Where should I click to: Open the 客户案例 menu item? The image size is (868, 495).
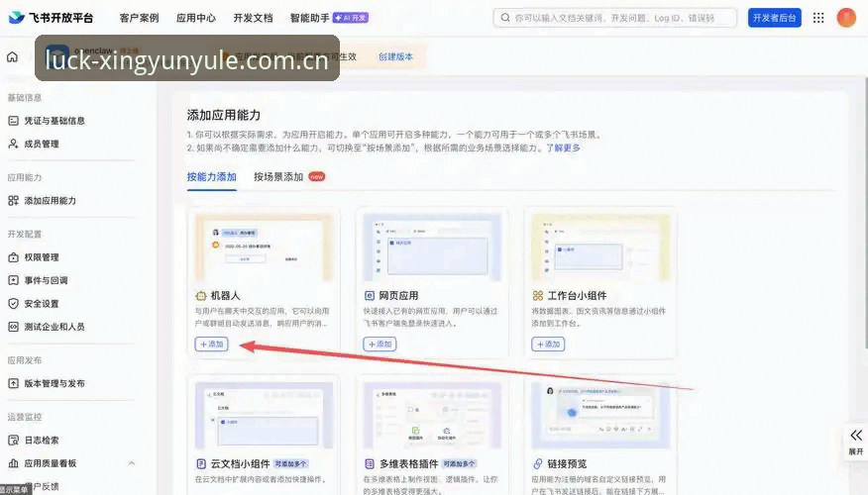click(139, 18)
